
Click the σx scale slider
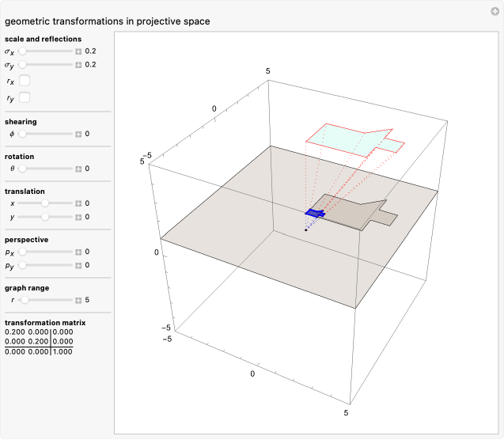coord(45,51)
